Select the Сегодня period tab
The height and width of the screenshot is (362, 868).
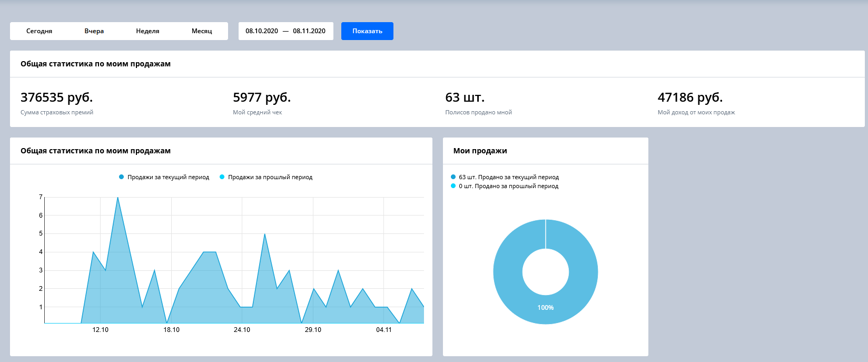(x=39, y=31)
